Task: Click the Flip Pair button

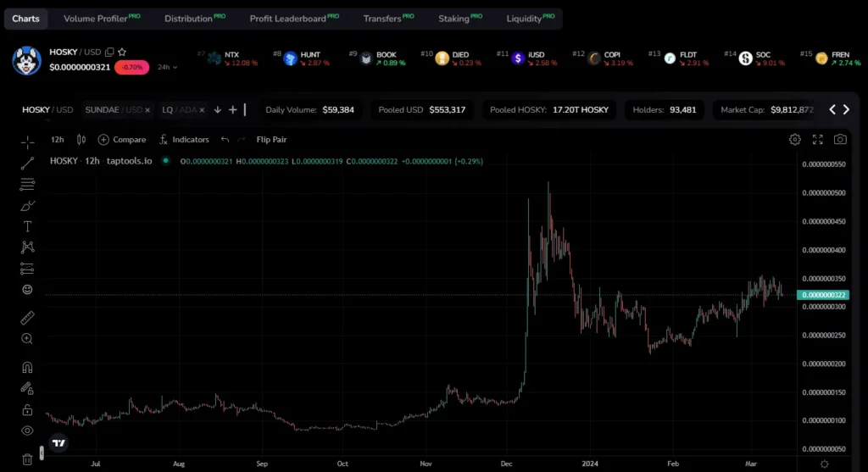Action: [271, 140]
